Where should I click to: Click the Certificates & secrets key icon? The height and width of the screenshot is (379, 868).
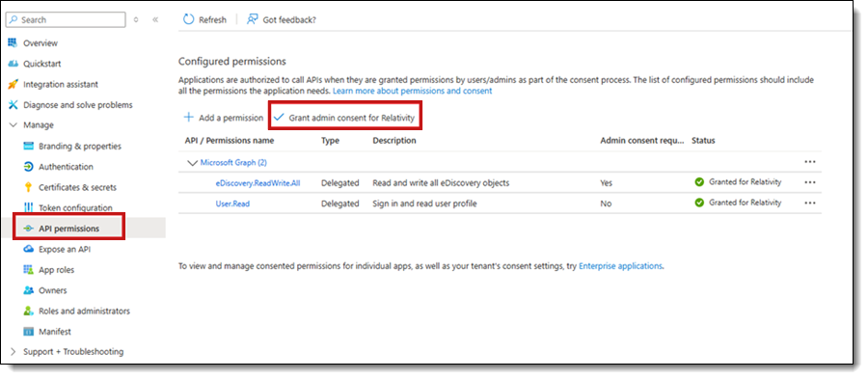pyautogui.click(x=29, y=187)
